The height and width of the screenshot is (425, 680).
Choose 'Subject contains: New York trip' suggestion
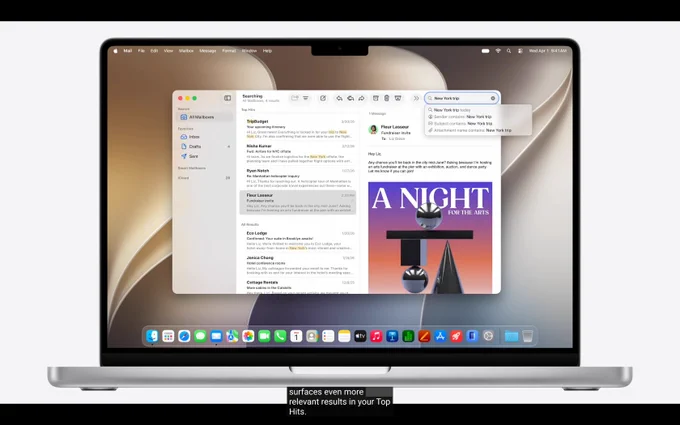(x=477, y=123)
